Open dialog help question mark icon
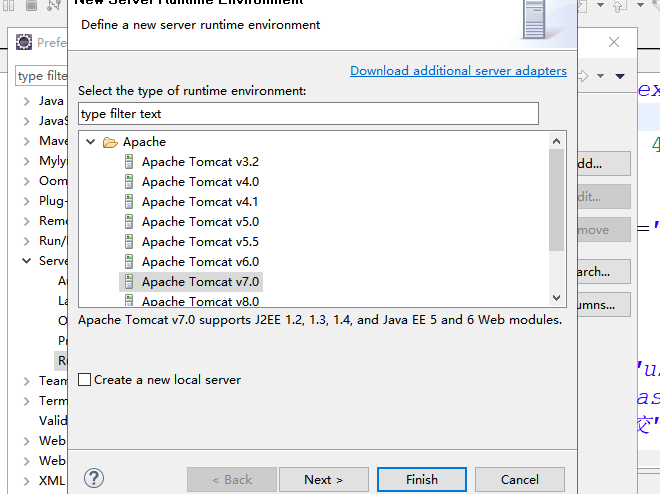660x494 pixels. 94,478
